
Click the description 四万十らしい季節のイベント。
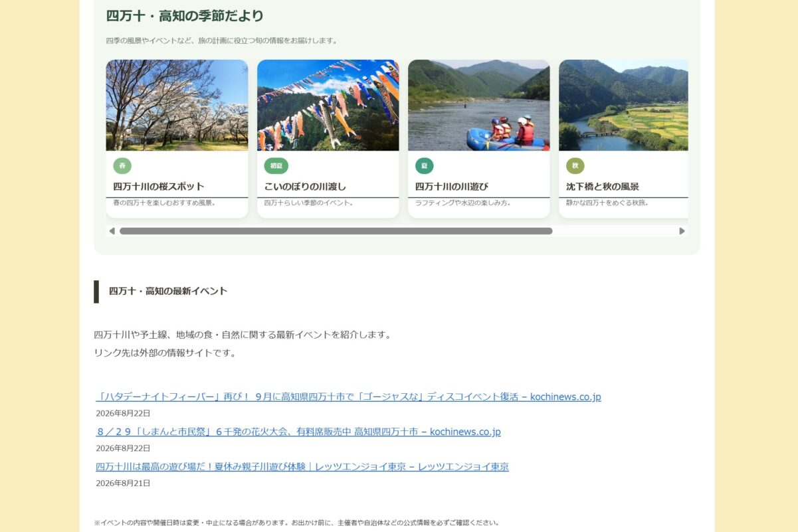311,203
